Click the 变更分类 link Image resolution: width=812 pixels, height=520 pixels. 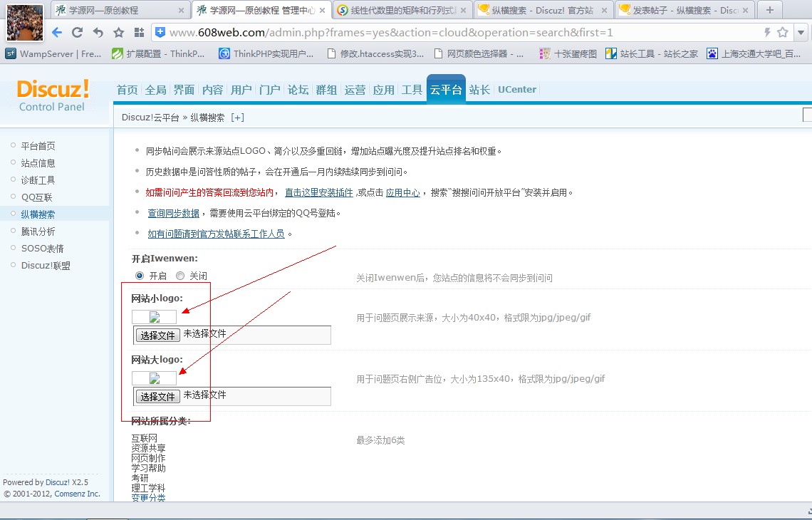click(148, 498)
